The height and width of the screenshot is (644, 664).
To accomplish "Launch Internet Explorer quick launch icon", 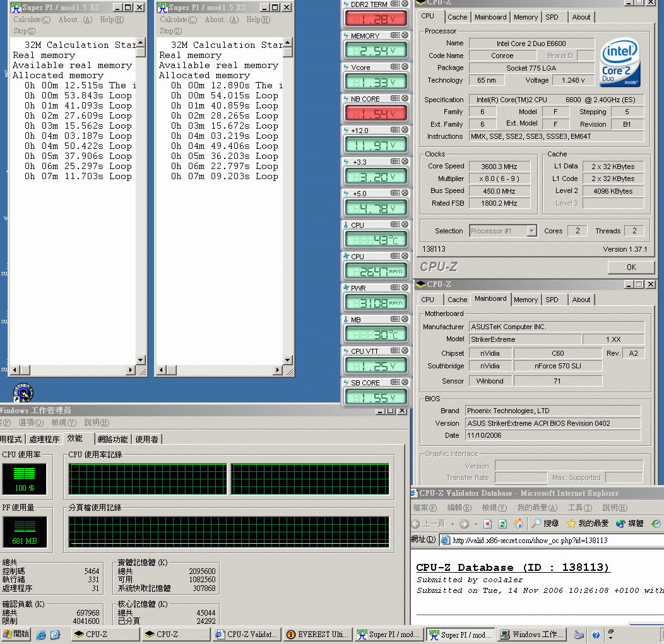I will click(x=40, y=635).
